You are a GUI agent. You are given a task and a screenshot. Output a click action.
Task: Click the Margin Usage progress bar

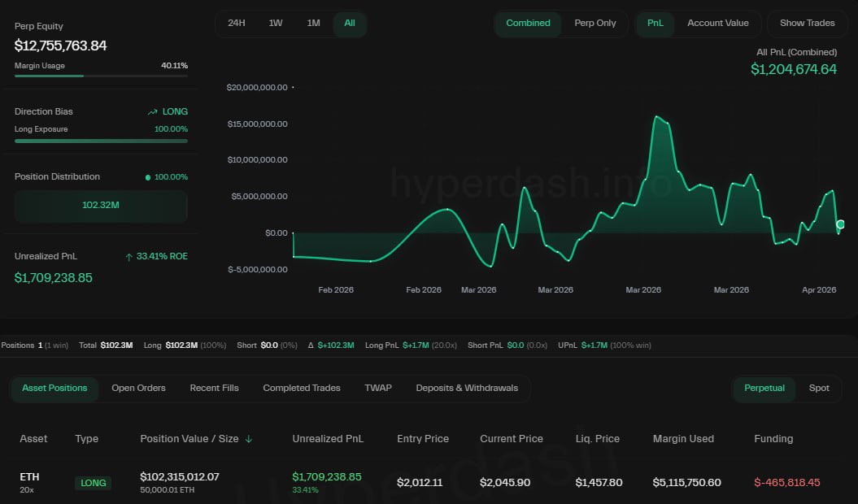tap(101, 76)
